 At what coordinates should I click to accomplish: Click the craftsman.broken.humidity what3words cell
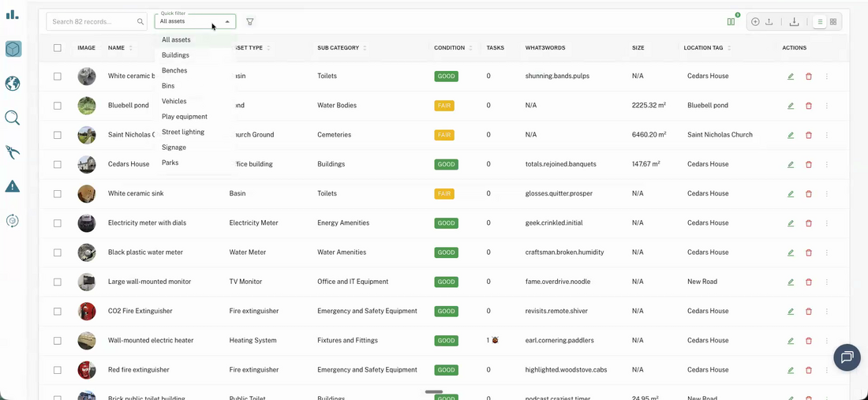coord(565,252)
